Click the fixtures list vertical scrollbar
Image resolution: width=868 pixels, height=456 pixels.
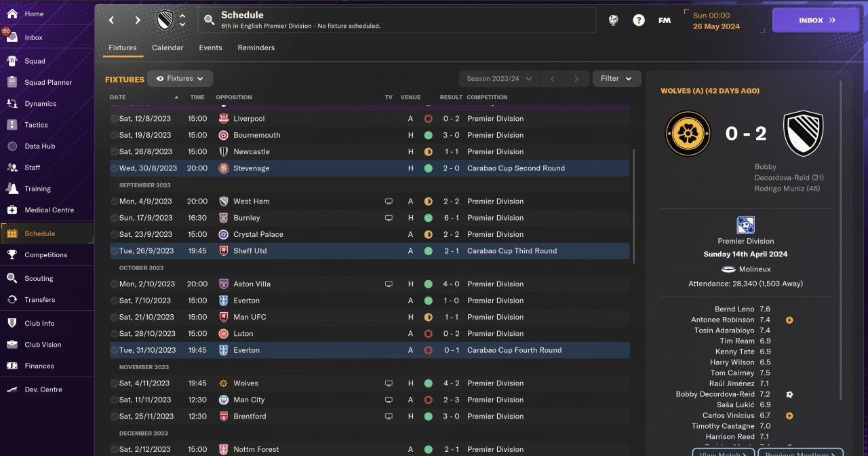coord(634,204)
